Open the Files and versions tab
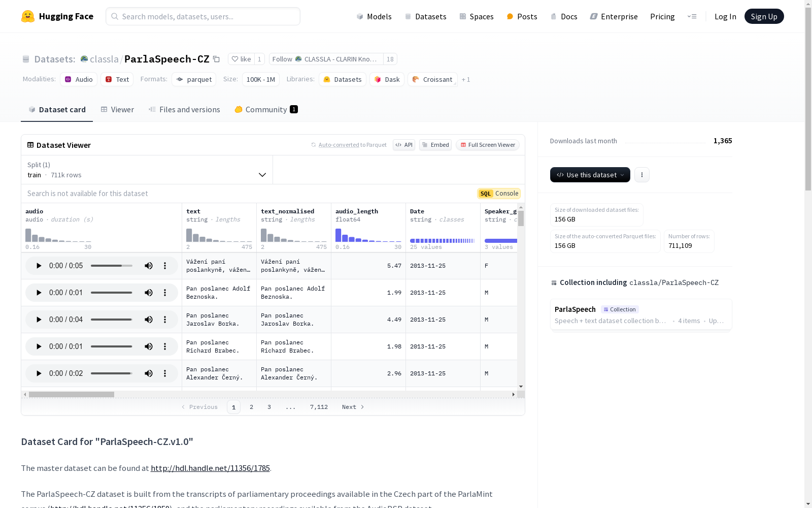The width and height of the screenshot is (812, 508). coord(184,110)
